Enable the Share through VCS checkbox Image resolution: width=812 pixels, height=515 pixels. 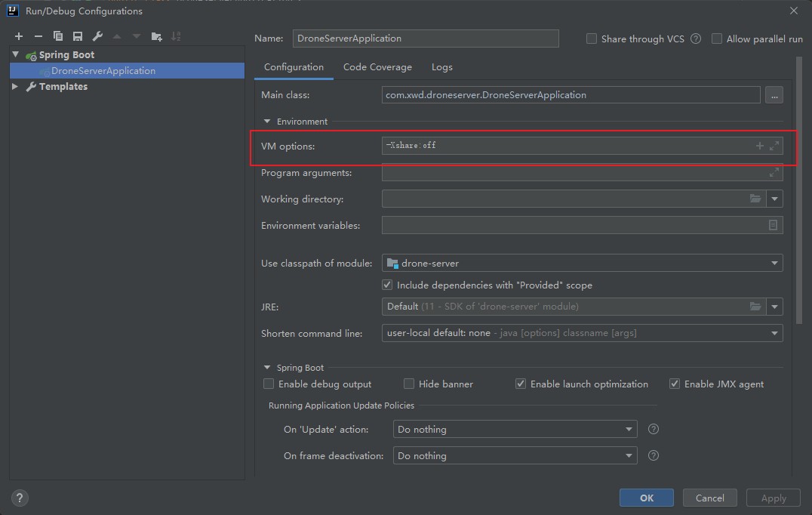click(592, 39)
